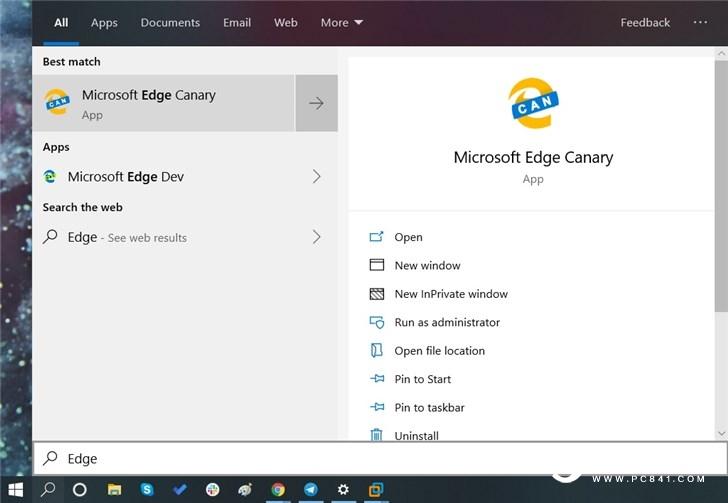
Task: Choose New InPrivate window action
Action: (451, 294)
